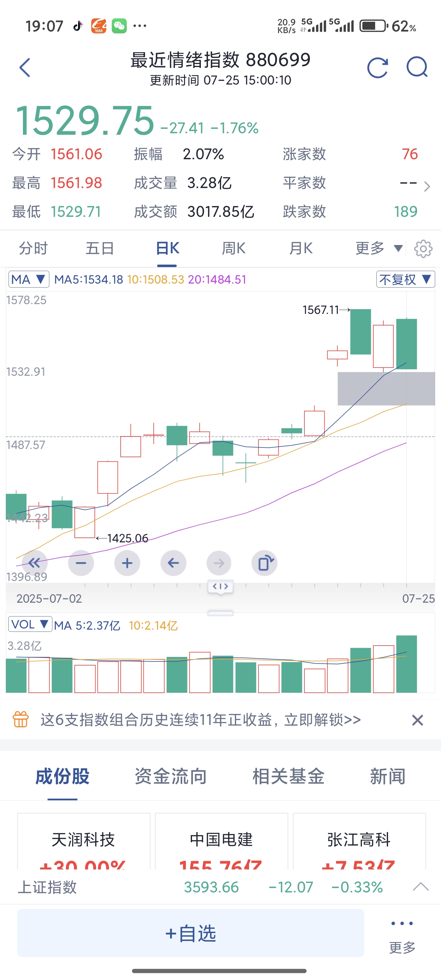Open the VOL indicator dropdown

tap(30, 624)
